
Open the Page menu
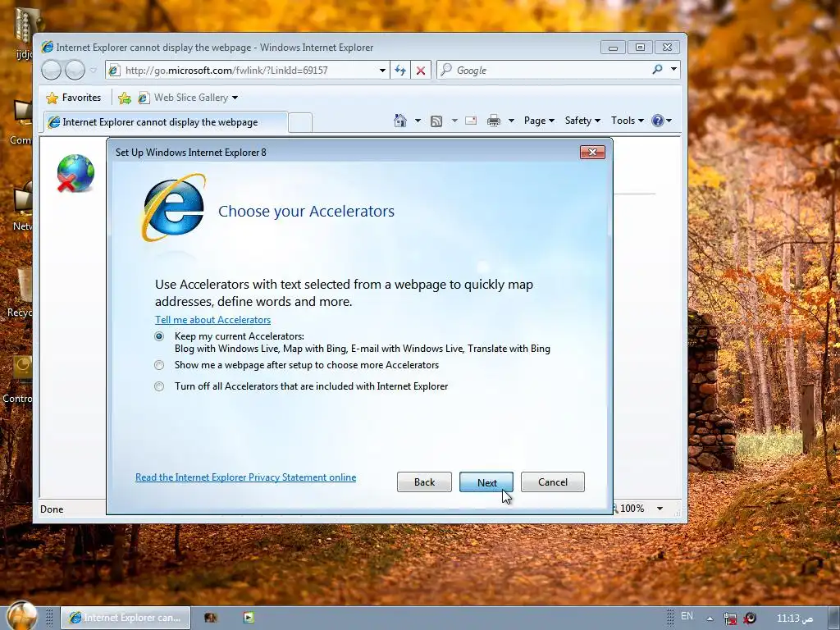point(539,121)
